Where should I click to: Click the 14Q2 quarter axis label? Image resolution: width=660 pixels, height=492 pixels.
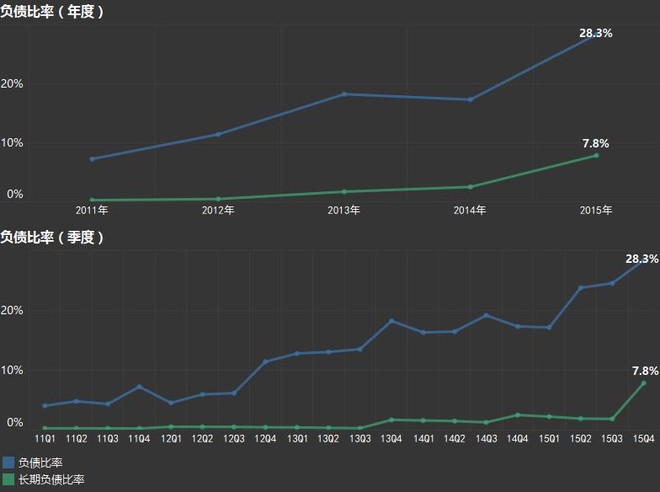click(455, 439)
